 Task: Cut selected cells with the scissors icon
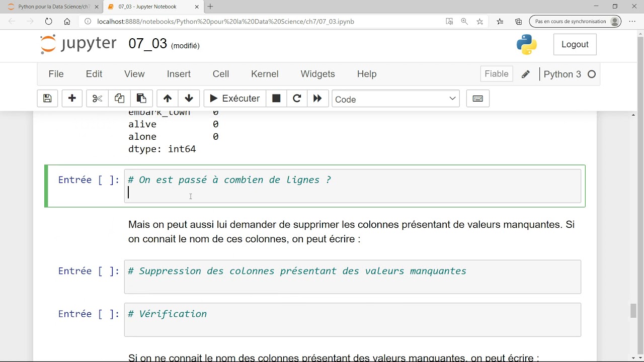(98, 99)
